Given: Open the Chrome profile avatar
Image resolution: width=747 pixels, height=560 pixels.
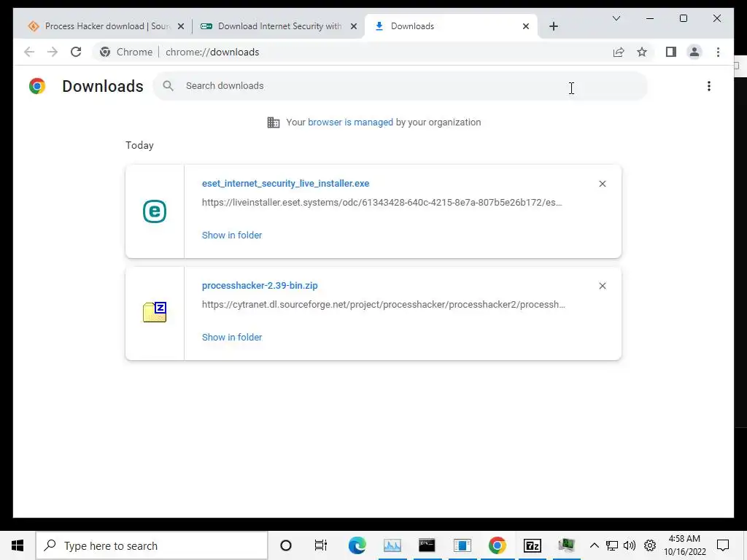Looking at the screenshot, I should (694, 52).
